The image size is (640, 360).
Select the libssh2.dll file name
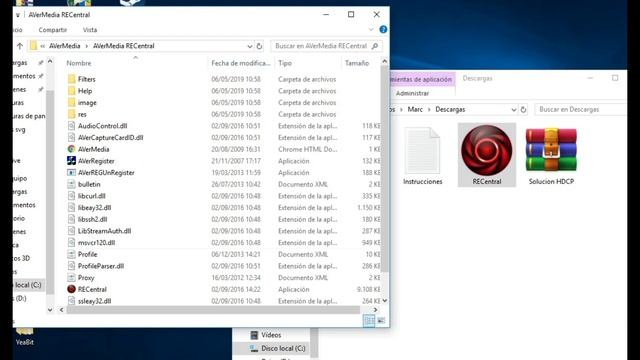92,219
